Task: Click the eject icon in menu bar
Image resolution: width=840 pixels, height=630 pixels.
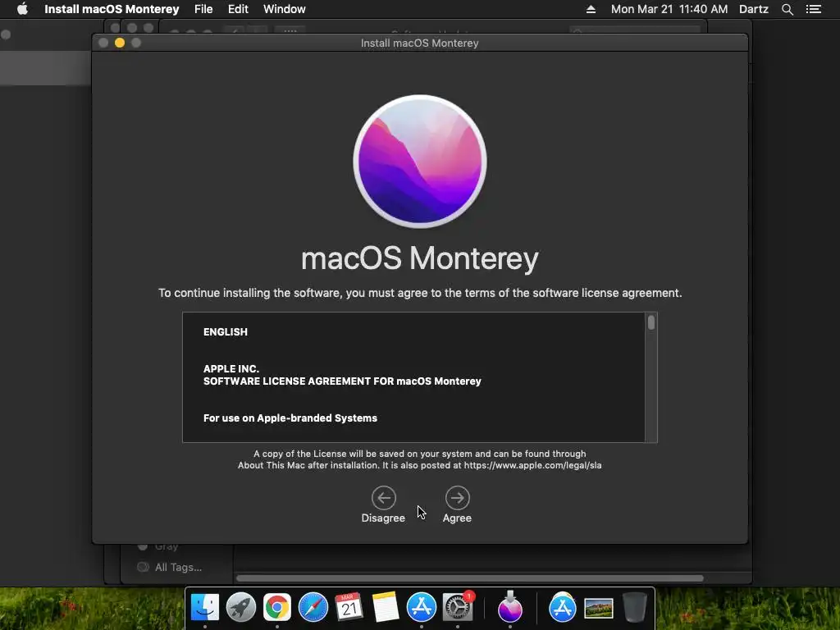Action: coord(591,9)
